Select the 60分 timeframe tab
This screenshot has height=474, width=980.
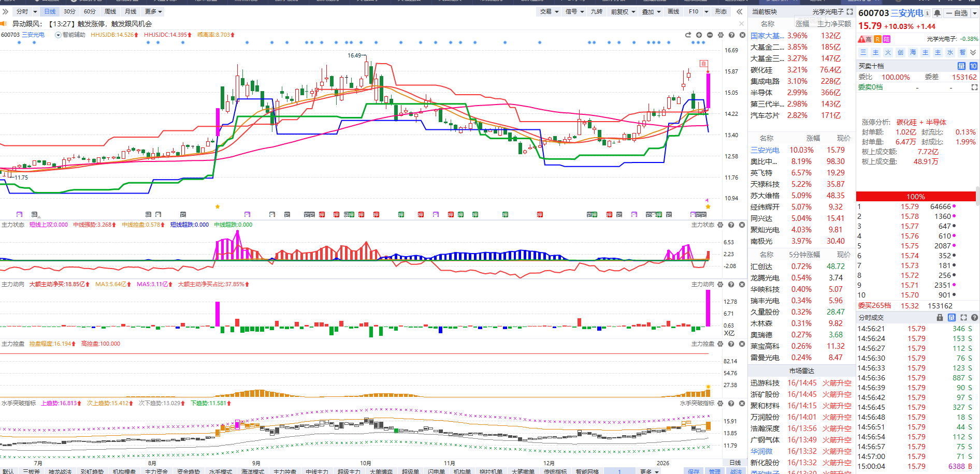(x=90, y=11)
